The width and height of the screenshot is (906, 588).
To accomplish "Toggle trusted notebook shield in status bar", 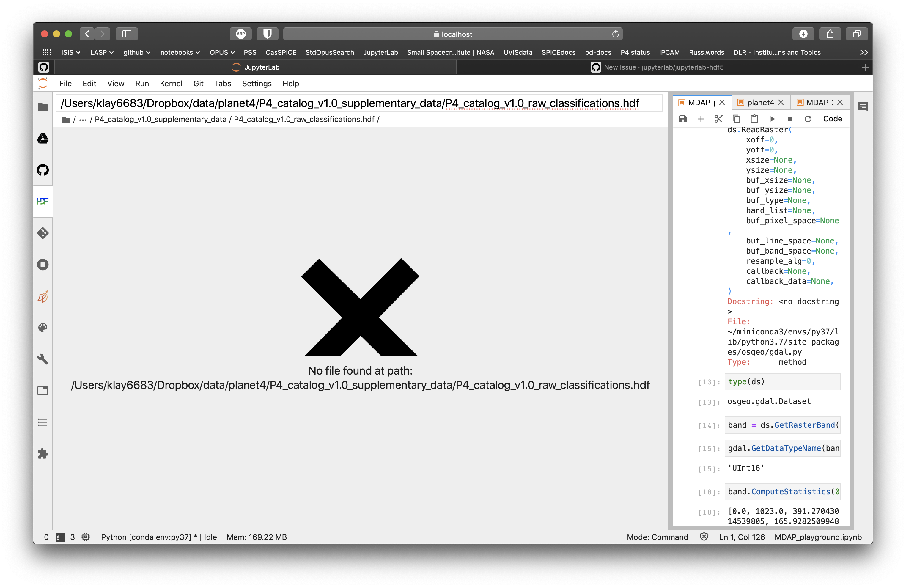I will point(704,537).
